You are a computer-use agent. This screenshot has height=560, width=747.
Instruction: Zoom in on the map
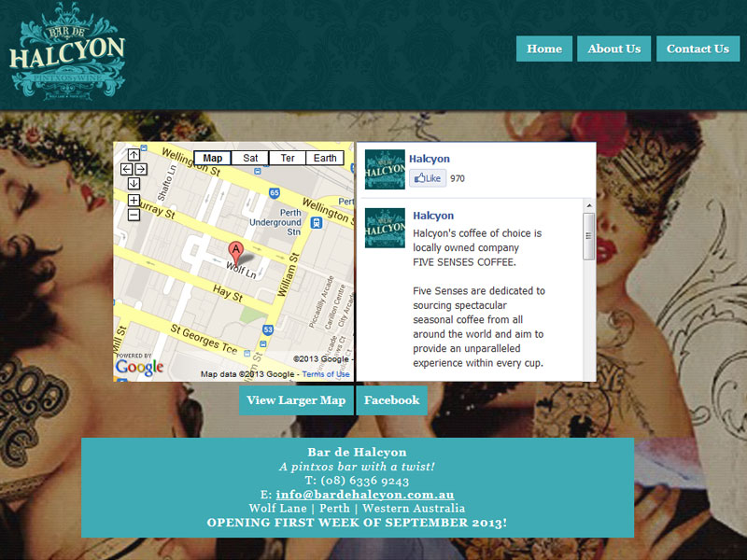134,201
